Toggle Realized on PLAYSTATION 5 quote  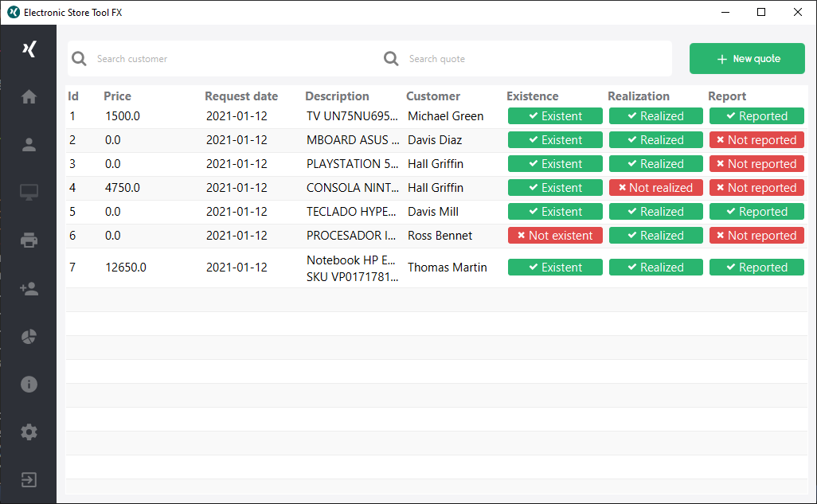click(x=656, y=164)
